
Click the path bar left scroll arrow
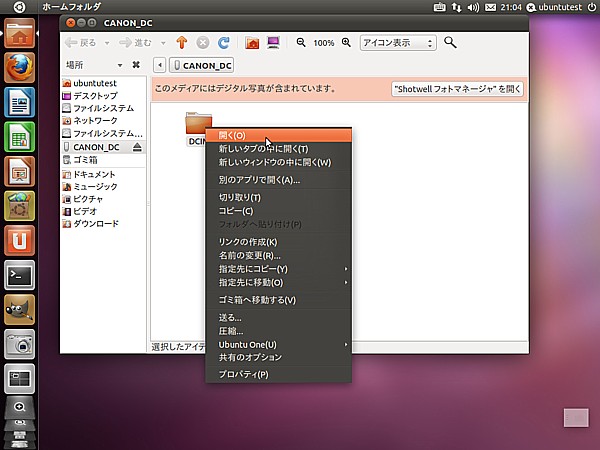point(160,65)
